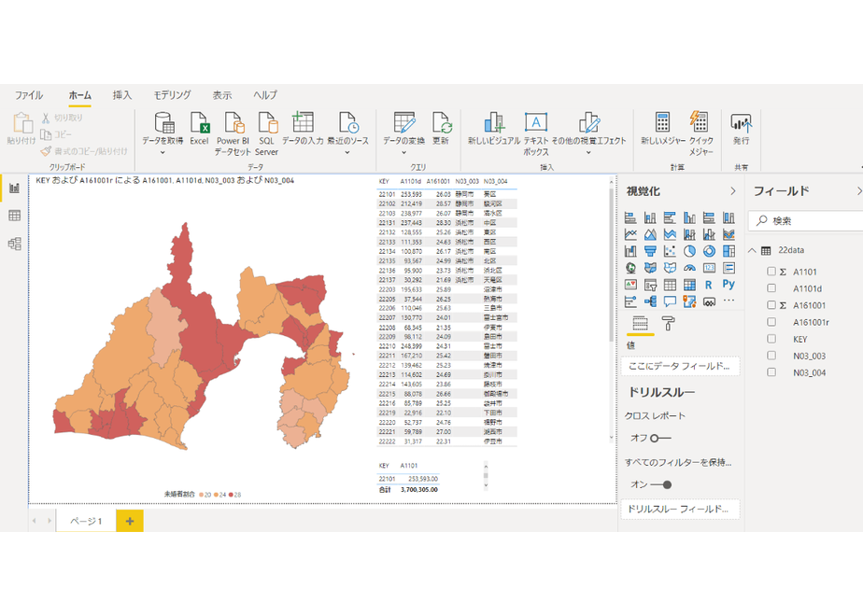This screenshot has height=616, width=863.
Task: Insert a 新しいビジュアル from the ribbon
Action: 494,128
